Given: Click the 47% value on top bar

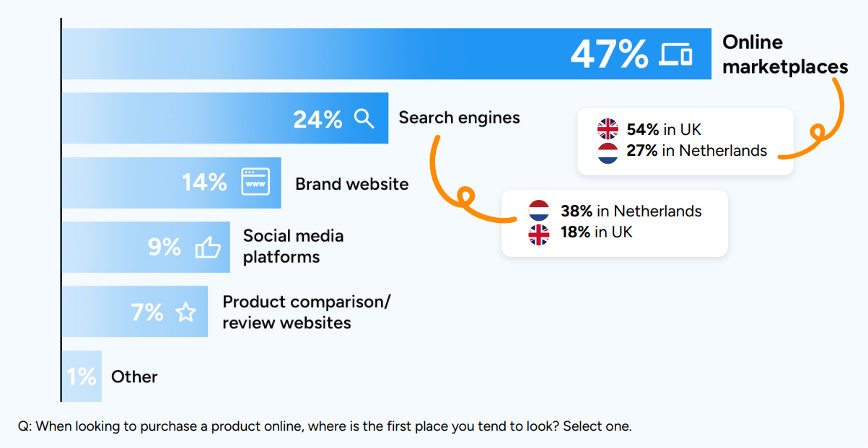Looking at the screenshot, I should tap(609, 53).
